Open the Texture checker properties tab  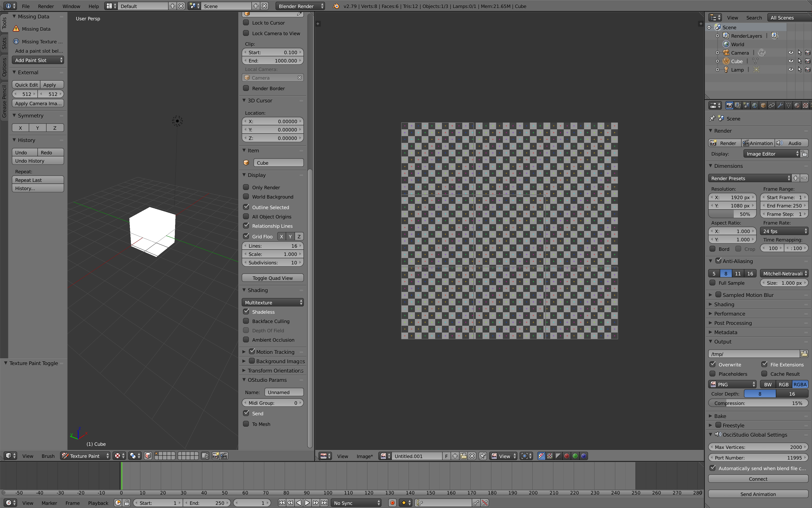click(805, 105)
